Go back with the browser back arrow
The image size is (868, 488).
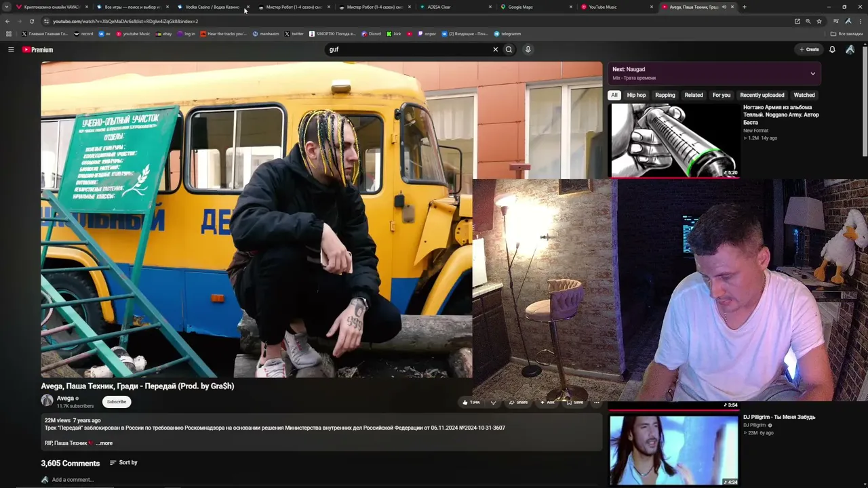point(7,21)
